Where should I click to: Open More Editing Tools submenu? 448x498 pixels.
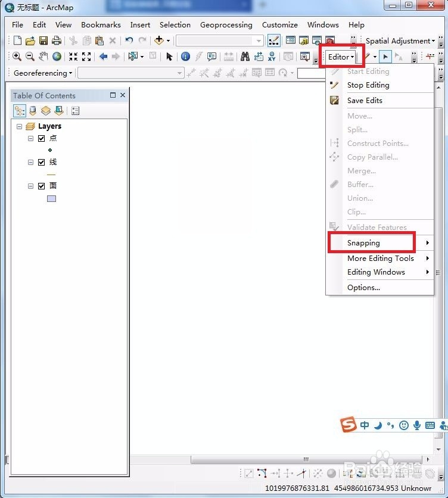tap(379, 258)
